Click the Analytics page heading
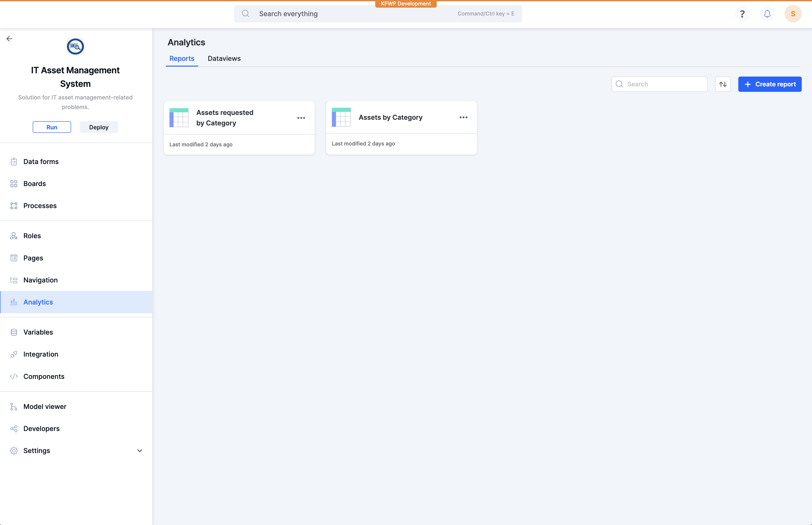This screenshot has width=812, height=525. tap(186, 42)
